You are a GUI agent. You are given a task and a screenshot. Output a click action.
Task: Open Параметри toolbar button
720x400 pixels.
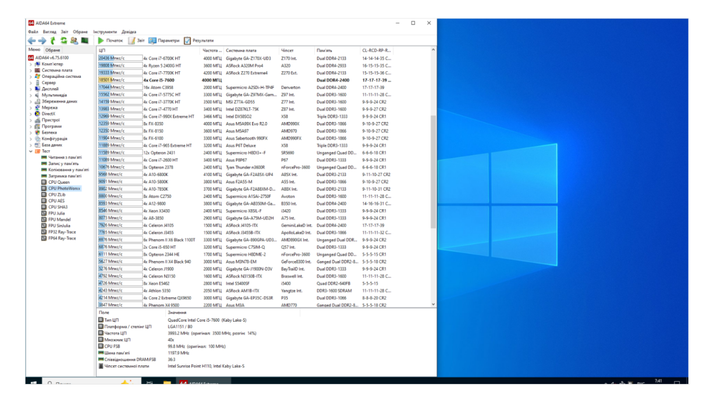click(164, 41)
